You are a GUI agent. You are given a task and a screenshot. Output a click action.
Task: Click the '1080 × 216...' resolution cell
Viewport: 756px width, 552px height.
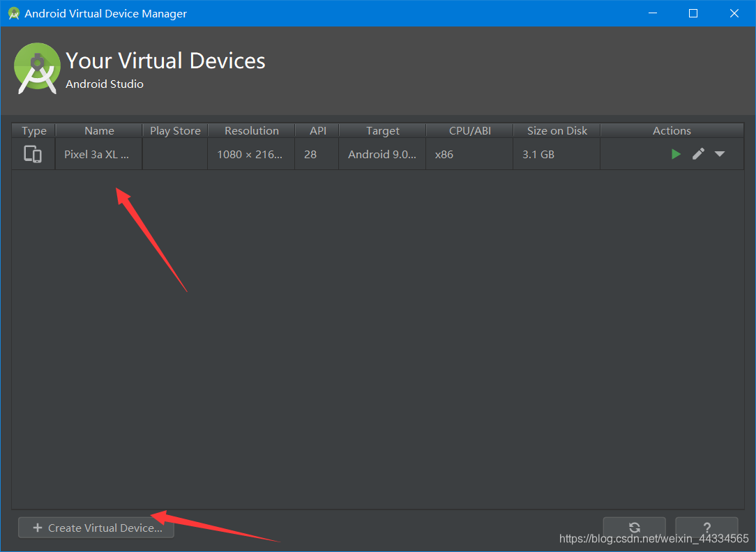click(x=251, y=154)
